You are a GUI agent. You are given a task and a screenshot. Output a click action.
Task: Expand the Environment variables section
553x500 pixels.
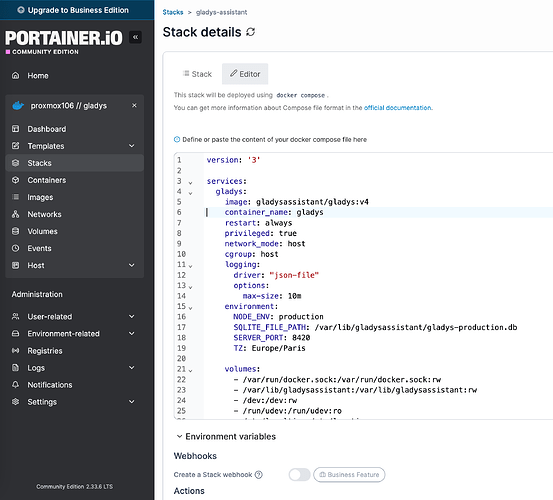pyautogui.click(x=226, y=437)
